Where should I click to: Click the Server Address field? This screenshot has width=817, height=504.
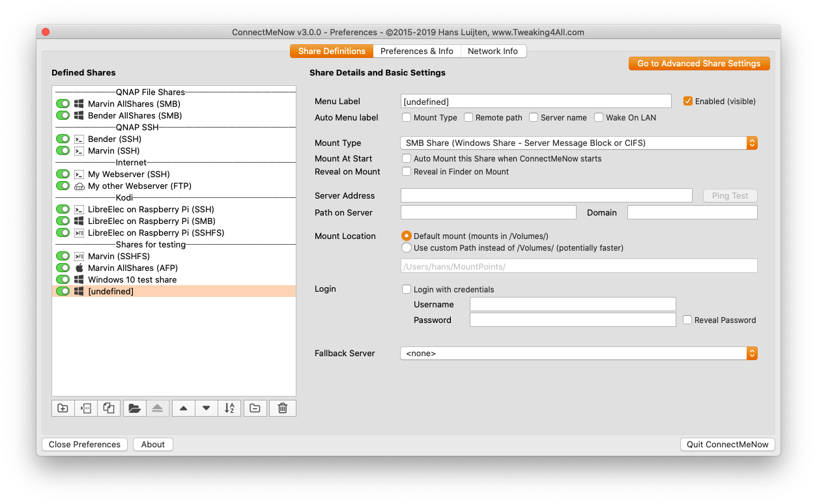coord(547,195)
